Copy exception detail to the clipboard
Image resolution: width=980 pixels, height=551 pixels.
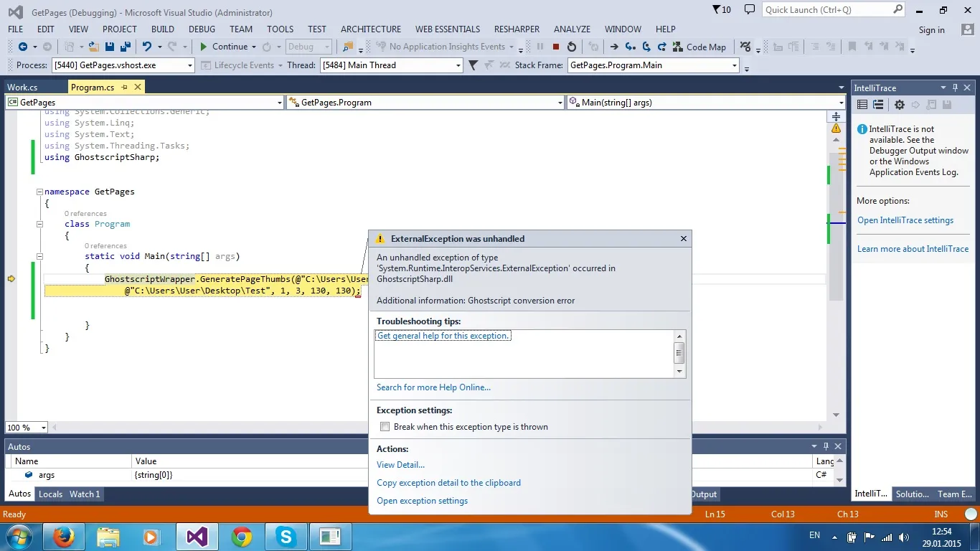[x=448, y=483]
